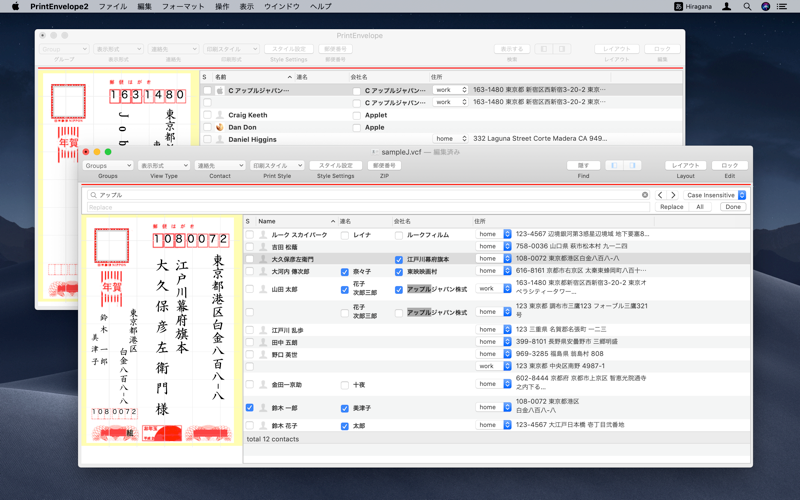Open home dropdown in 鈴木 花子 row
The height and width of the screenshot is (500, 800).
[493, 424]
